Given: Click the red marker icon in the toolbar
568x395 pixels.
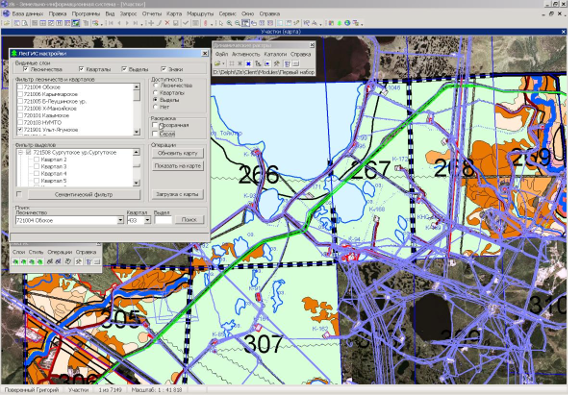Looking at the screenshot, I should (x=205, y=23).
